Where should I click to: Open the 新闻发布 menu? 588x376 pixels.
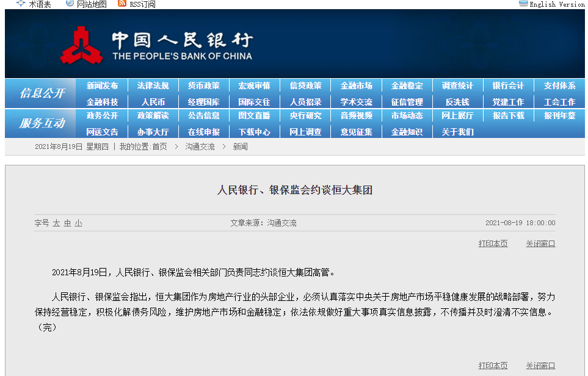point(102,86)
